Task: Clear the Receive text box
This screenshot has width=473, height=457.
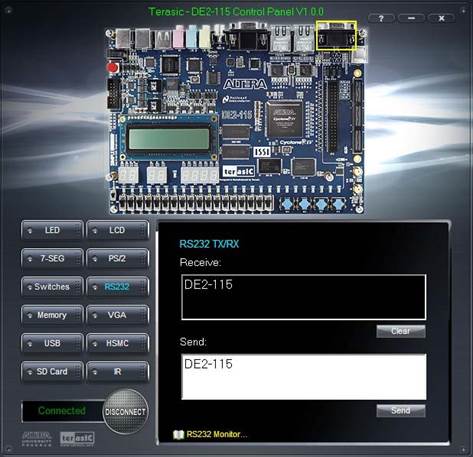Action: click(401, 331)
